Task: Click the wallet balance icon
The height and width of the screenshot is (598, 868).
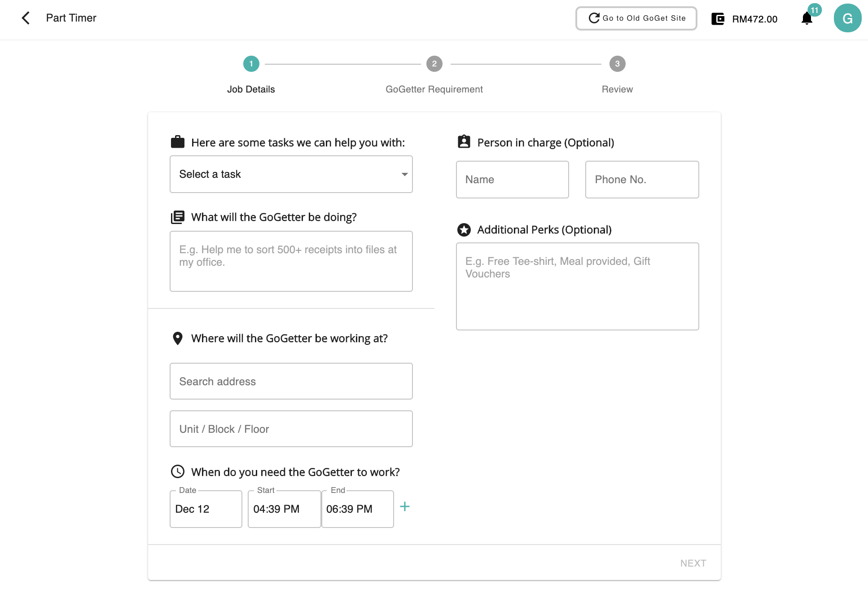Action: (x=718, y=19)
